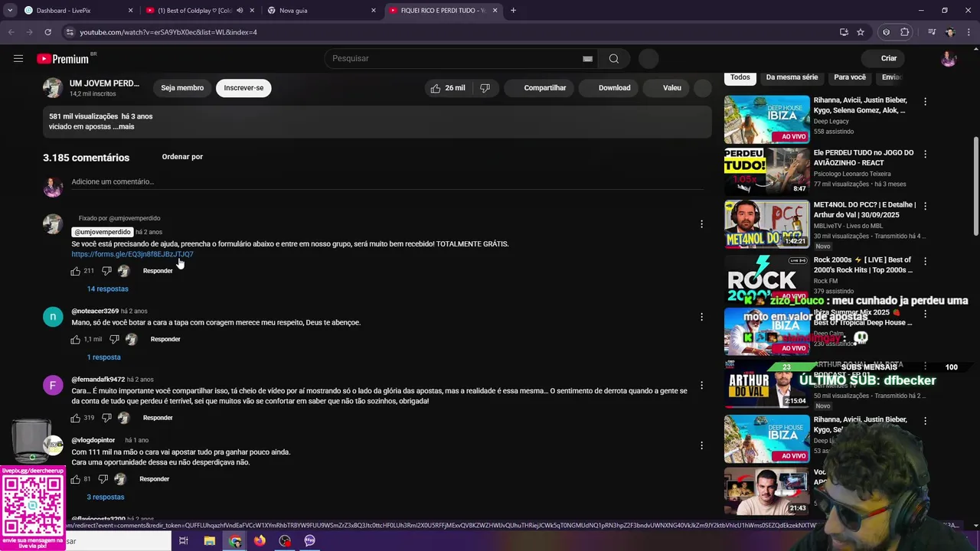The width and height of the screenshot is (980, 551).
Task: Open new browser tab with plus button
Action: pos(513,11)
